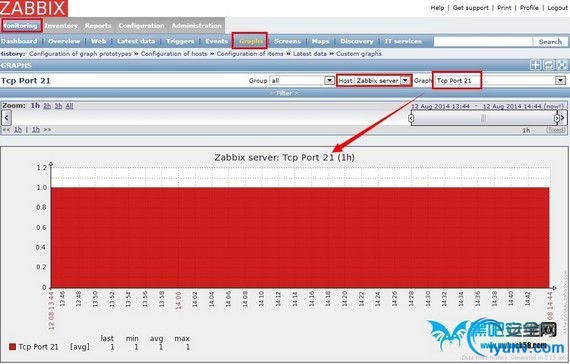570x364 pixels.
Task: Open the Monitoring menu
Action: tap(21, 26)
